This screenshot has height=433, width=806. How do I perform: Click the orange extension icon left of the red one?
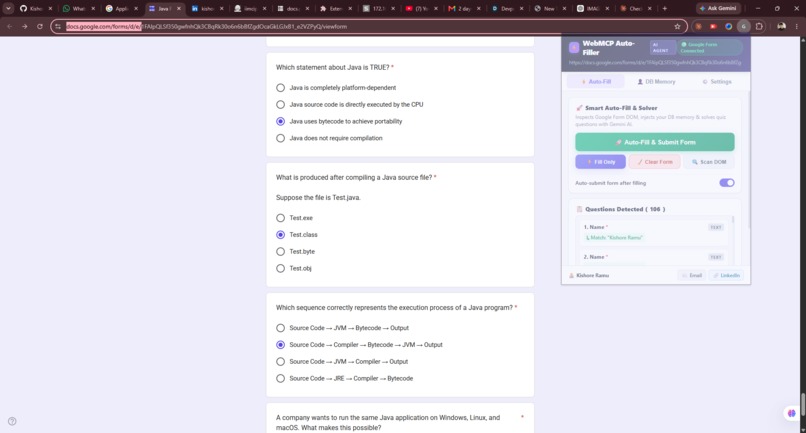click(699, 26)
